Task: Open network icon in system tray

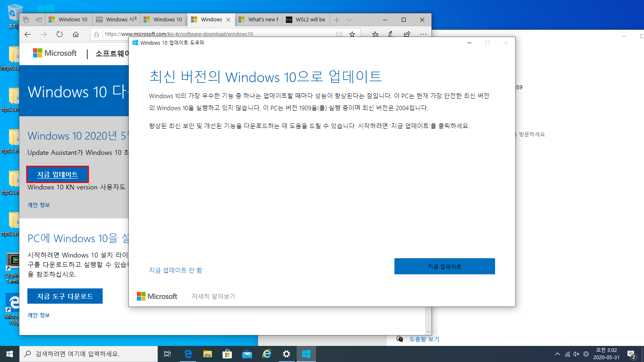Action: [x=568, y=354]
